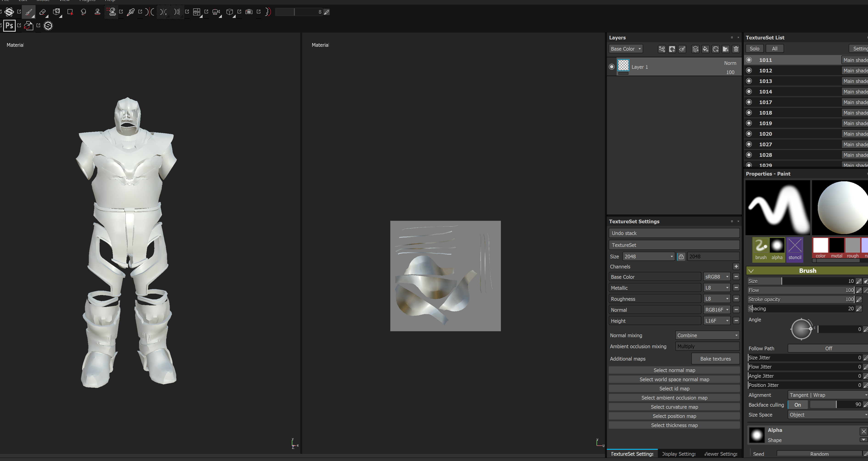Select the alpha tab in Properties
The image size is (868, 461).
(x=777, y=249)
